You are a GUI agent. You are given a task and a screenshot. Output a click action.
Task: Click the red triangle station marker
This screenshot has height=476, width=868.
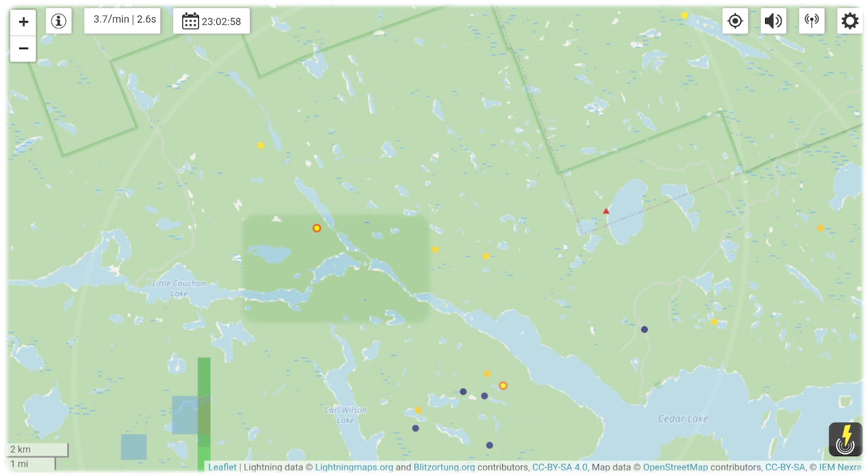[x=606, y=211]
